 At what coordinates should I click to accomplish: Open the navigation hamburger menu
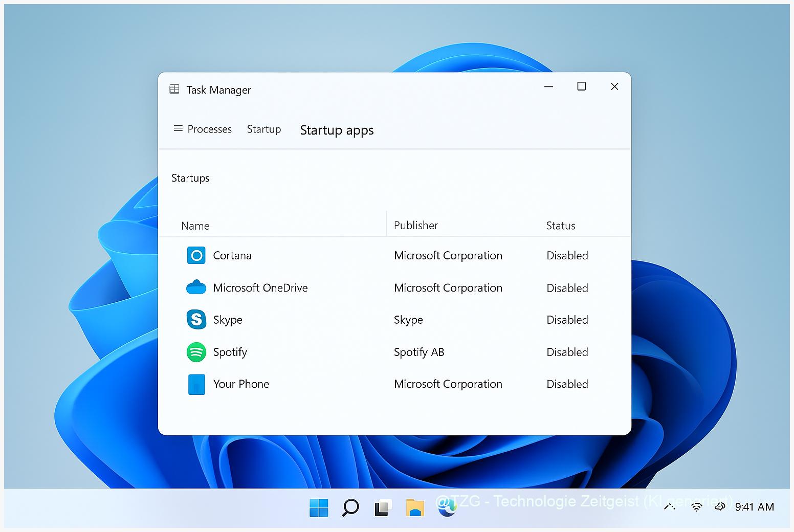(x=178, y=129)
